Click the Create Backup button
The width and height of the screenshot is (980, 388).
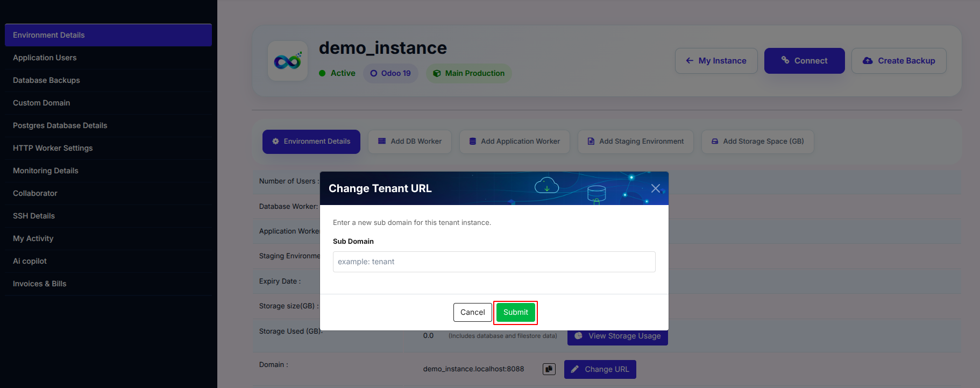[x=899, y=61]
